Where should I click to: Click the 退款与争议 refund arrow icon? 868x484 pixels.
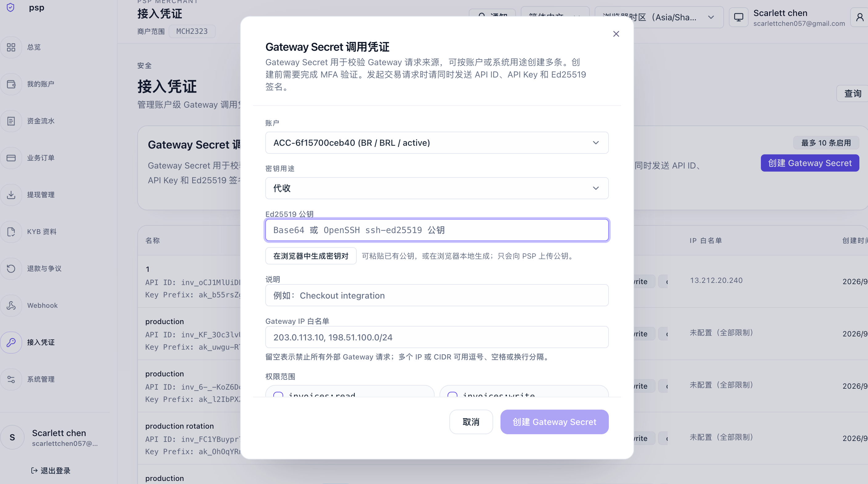11,268
